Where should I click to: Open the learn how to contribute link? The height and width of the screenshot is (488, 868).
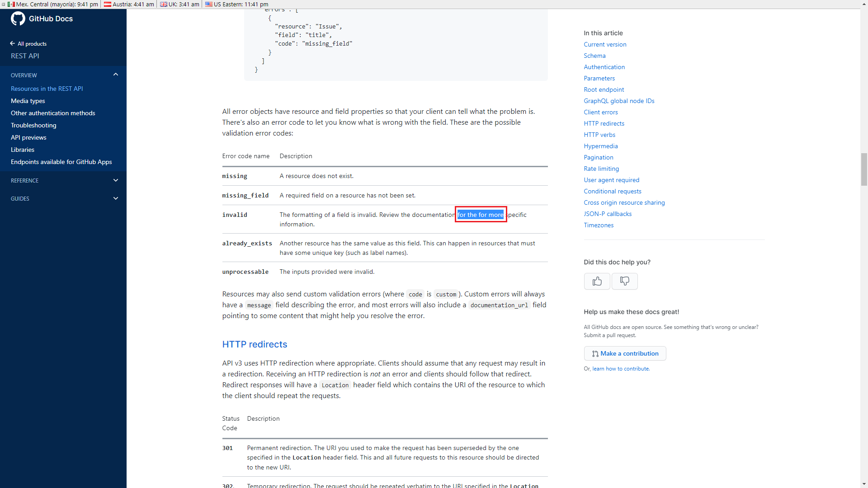(621, 368)
